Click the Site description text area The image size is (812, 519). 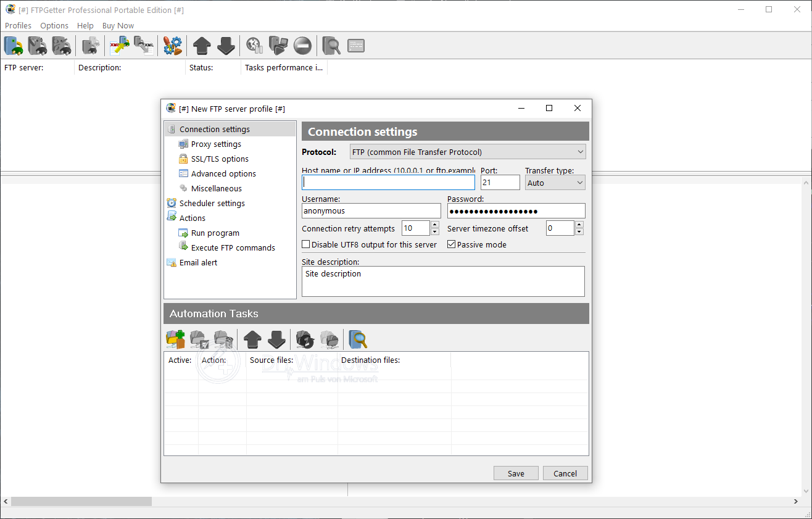pos(443,281)
